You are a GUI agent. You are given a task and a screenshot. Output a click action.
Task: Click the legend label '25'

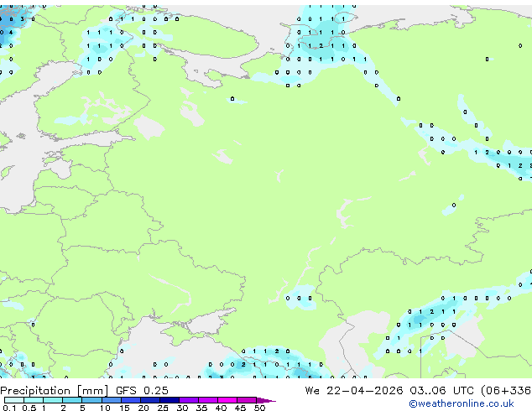[x=163, y=408]
